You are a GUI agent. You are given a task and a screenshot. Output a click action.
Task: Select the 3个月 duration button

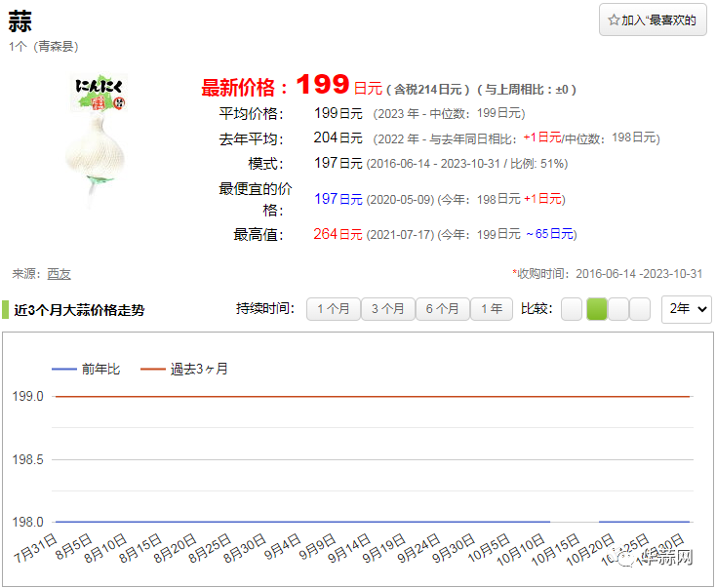click(387, 309)
